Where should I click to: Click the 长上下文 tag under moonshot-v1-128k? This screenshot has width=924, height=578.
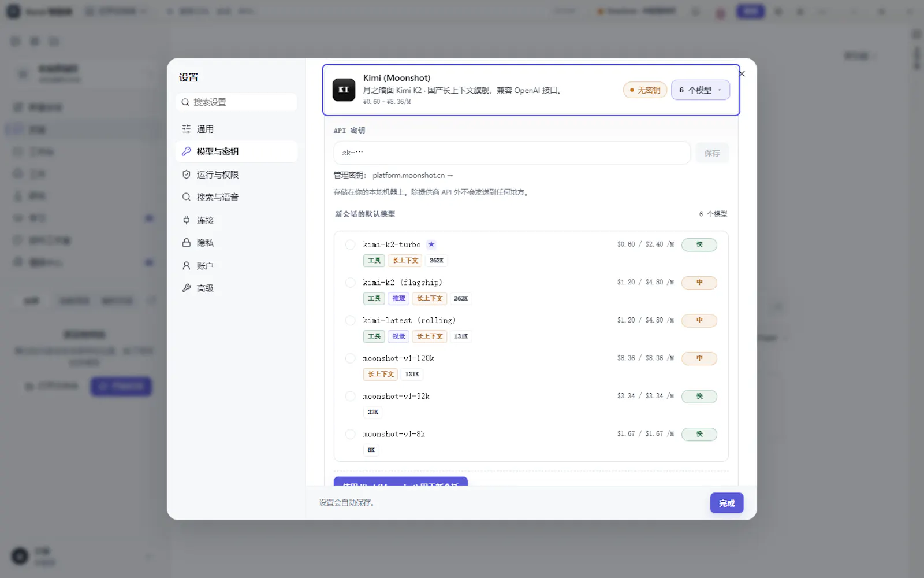[381, 375]
